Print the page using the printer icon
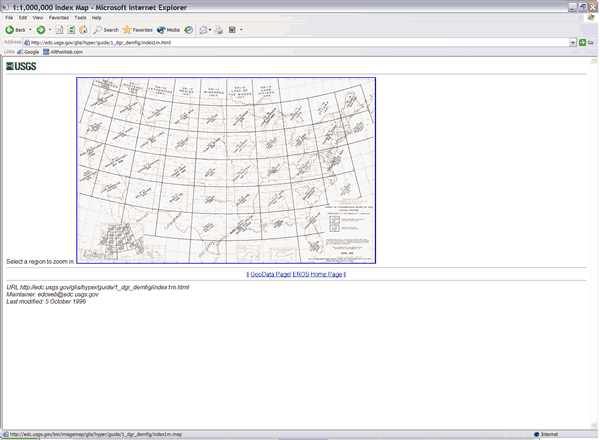The image size is (600, 440). (x=219, y=30)
